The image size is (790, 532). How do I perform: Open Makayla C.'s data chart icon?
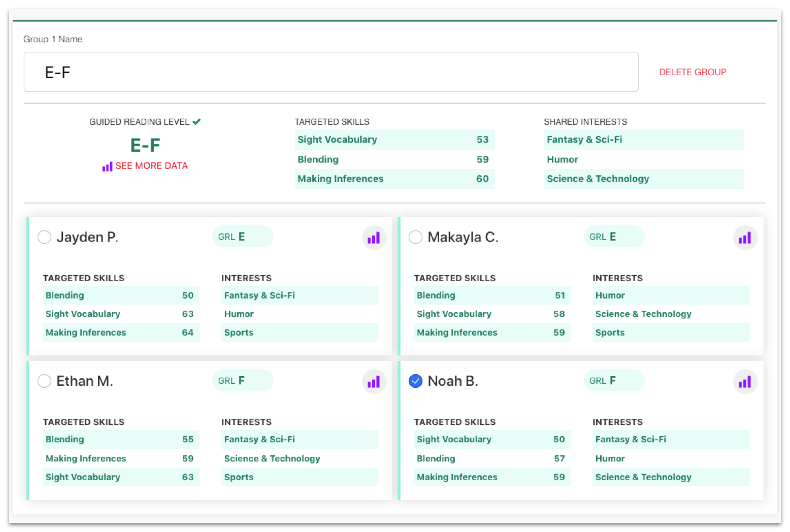coord(745,238)
